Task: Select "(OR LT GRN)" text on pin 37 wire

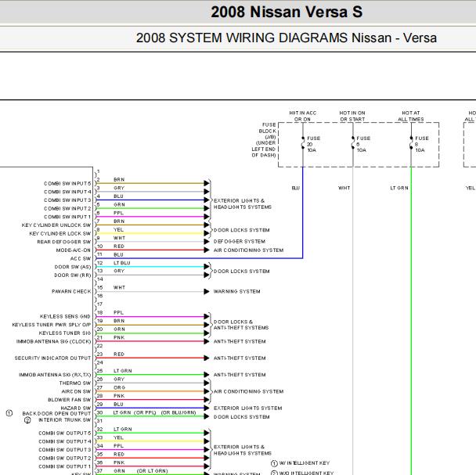Action: pyautogui.click(x=152, y=471)
